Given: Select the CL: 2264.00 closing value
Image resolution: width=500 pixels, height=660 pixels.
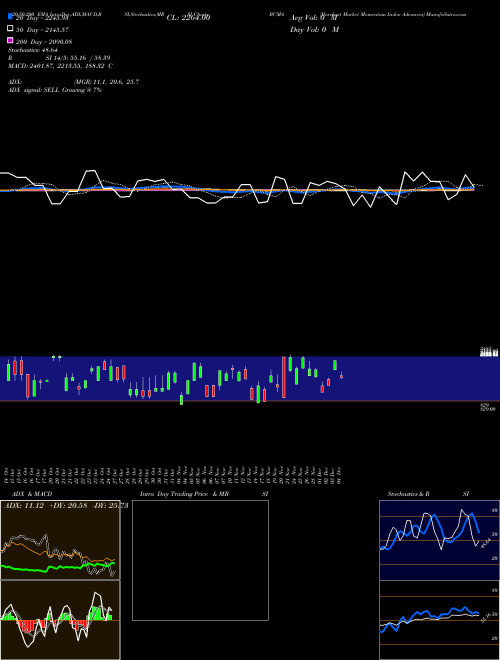Looking at the screenshot, I should (188, 18).
